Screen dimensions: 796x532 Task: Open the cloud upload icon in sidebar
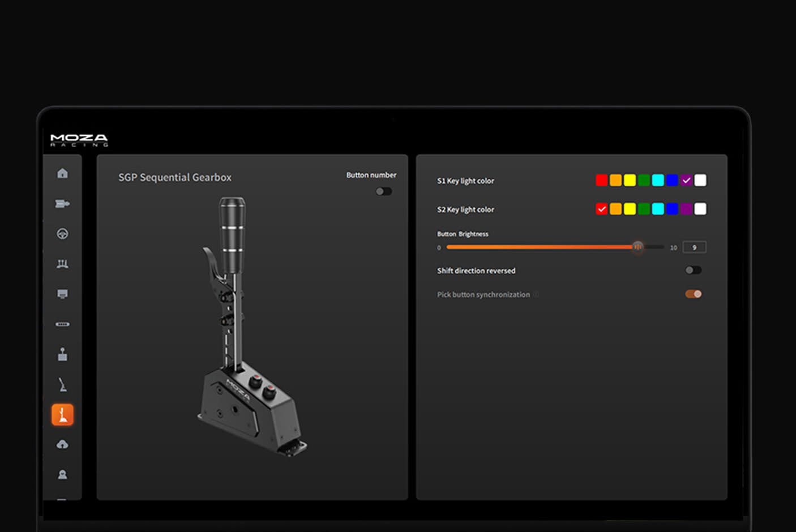pos(62,444)
